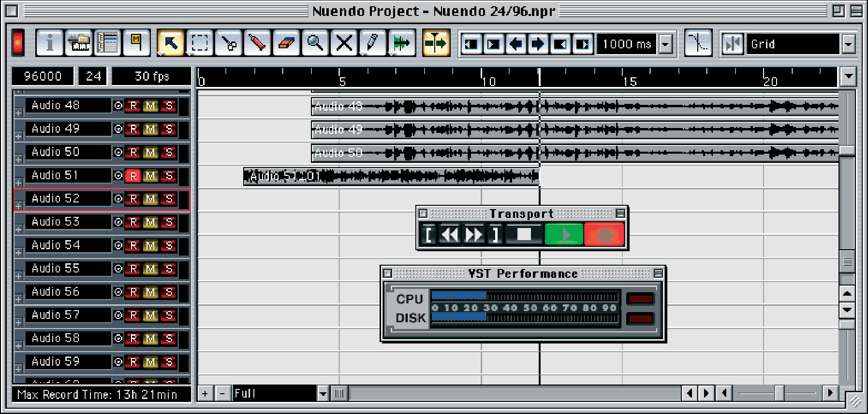
Task: Click the red indicator at toolbar left
Action: (18, 43)
